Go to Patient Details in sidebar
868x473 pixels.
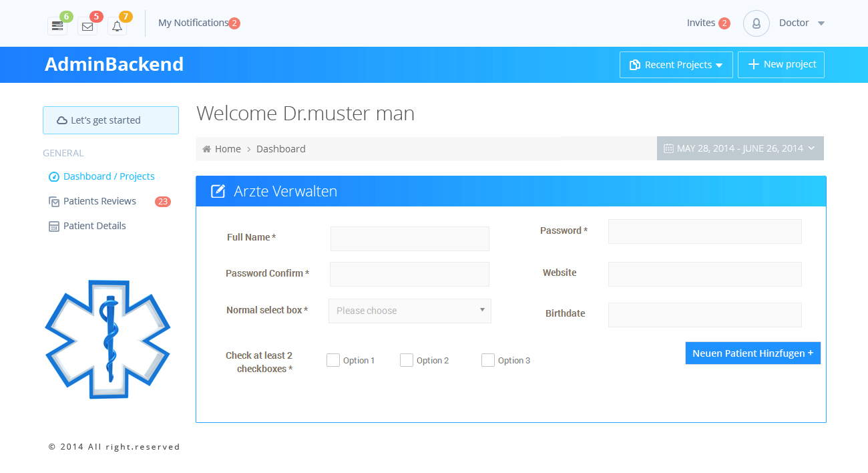94,226
